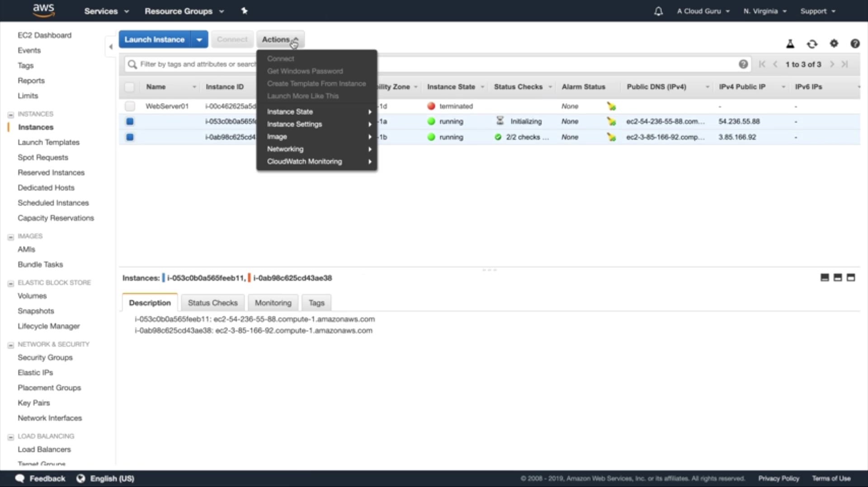
Task: Collapse the INSTANCES sidebar section
Action: tap(11, 114)
